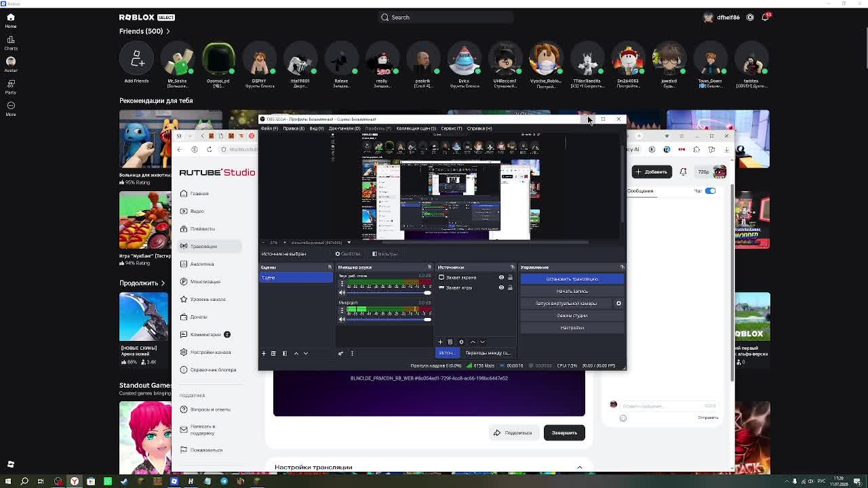This screenshot has height=488, width=868.
Task: Mute microphone speaker icon in mixer
Action: (x=342, y=319)
